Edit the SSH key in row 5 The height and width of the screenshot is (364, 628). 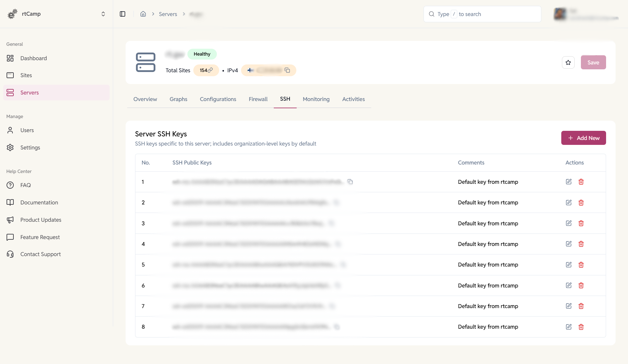(x=569, y=265)
